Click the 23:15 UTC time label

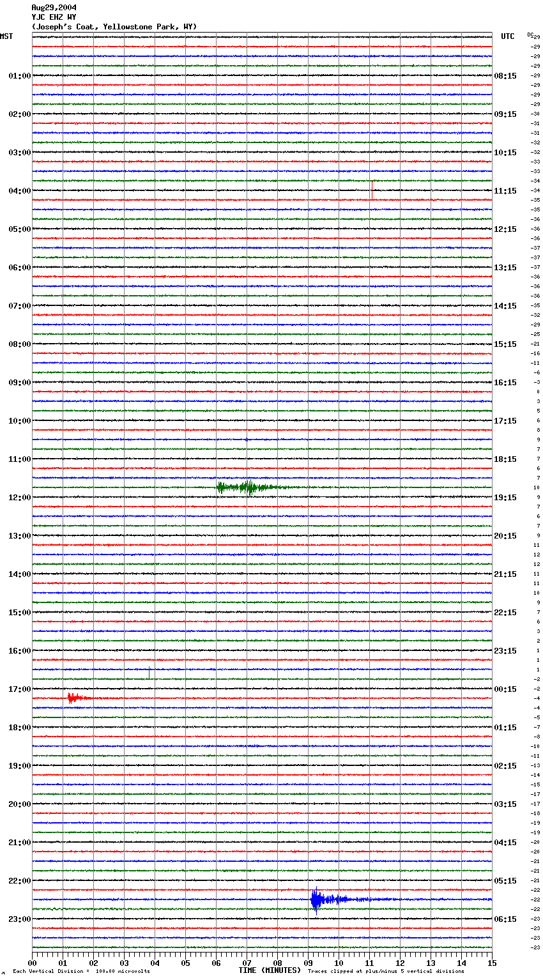[505, 651]
